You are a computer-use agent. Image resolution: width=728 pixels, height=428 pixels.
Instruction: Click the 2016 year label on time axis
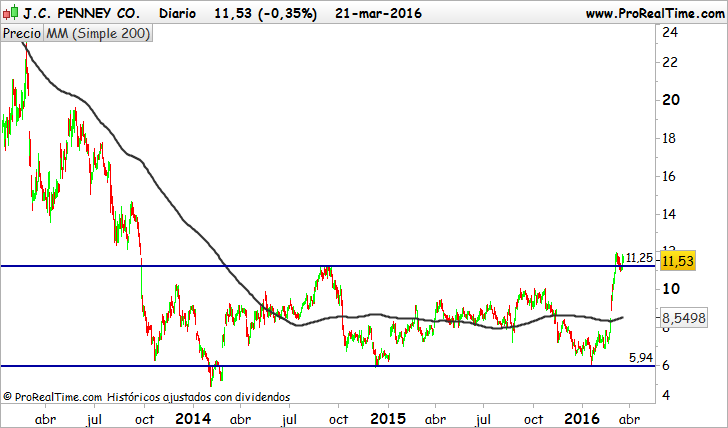coord(582,419)
